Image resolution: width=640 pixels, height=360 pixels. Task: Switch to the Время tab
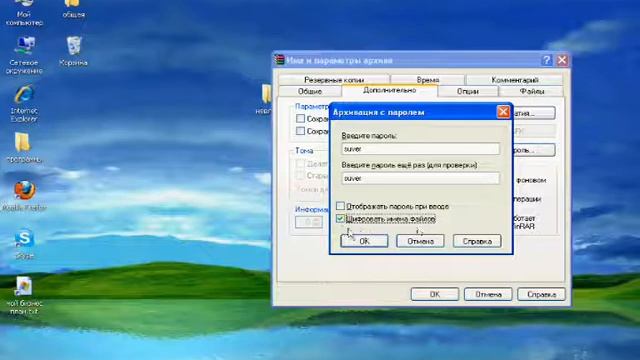pyautogui.click(x=428, y=80)
